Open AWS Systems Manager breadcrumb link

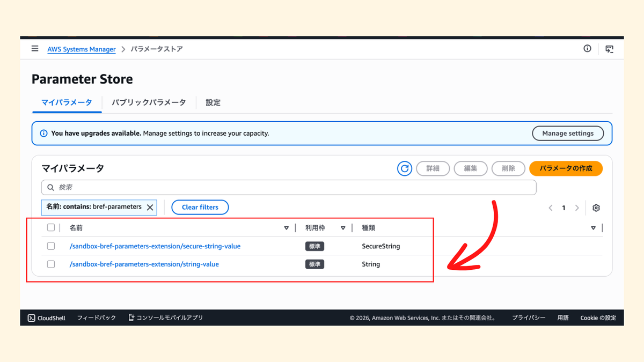[x=82, y=49]
